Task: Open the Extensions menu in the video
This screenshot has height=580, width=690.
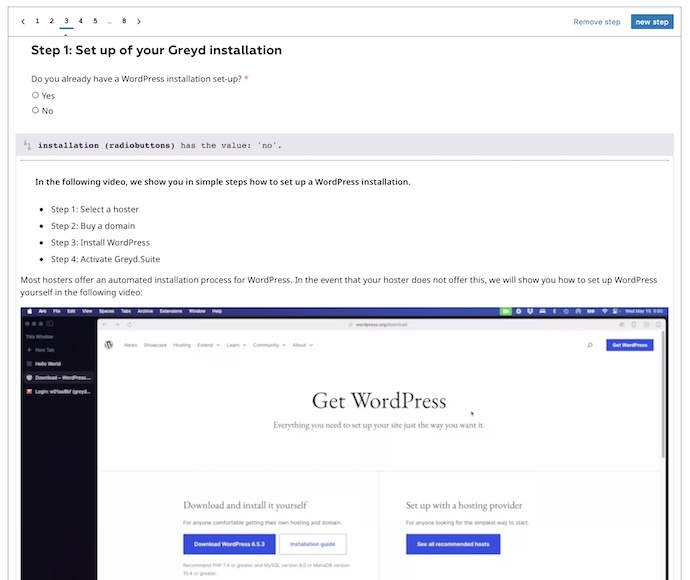Action: click(171, 311)
